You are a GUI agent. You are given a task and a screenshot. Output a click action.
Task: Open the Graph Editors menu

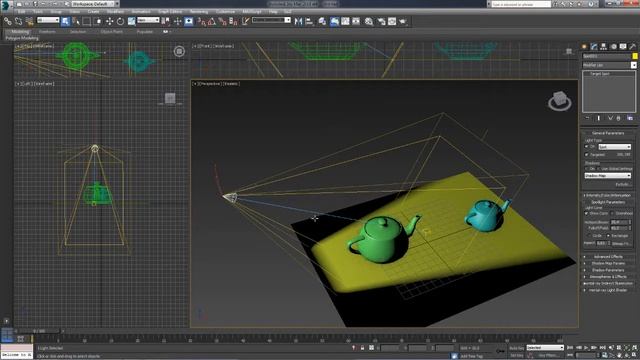pyautogui.click(x=170, y=12)
